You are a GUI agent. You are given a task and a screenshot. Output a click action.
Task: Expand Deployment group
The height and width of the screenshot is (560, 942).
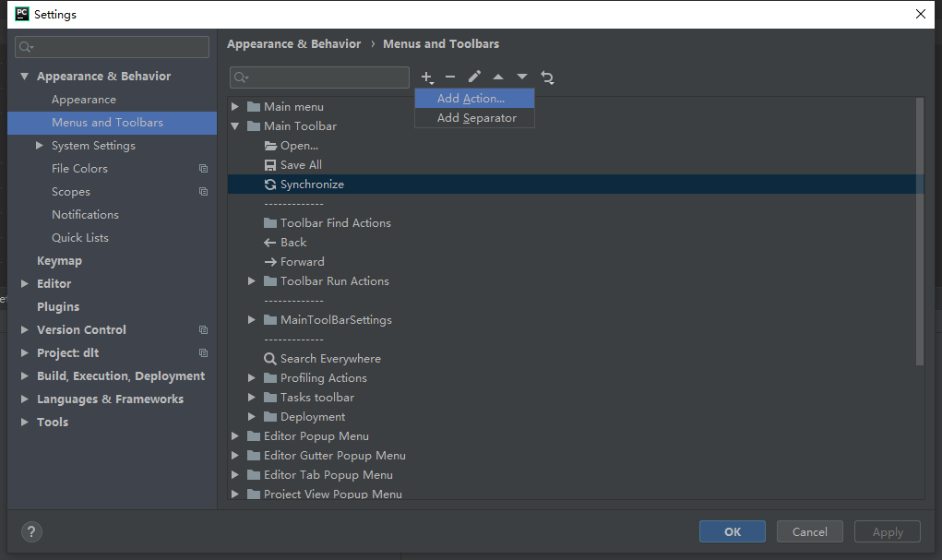coord(252,417)
